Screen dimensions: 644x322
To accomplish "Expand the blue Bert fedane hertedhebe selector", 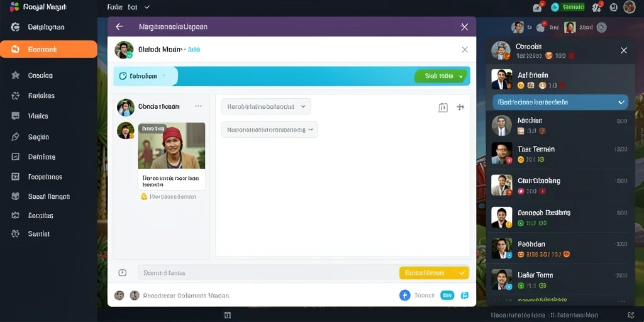I will [560, 103].
